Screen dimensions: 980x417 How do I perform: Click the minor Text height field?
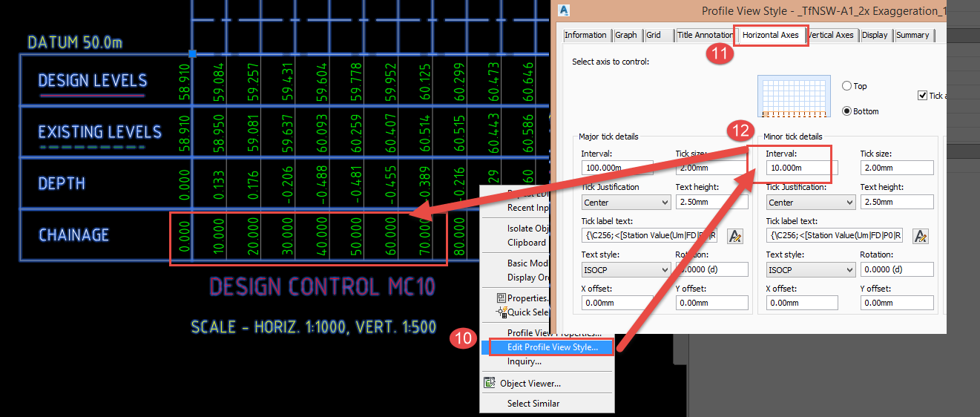click(896, 202)
